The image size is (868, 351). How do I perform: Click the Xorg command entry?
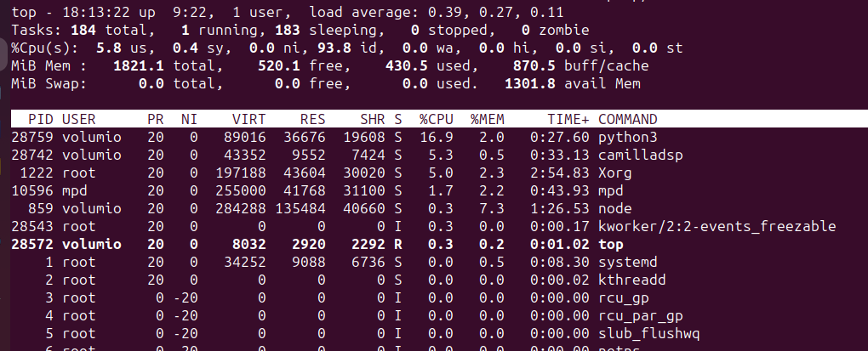coord(615,173)
